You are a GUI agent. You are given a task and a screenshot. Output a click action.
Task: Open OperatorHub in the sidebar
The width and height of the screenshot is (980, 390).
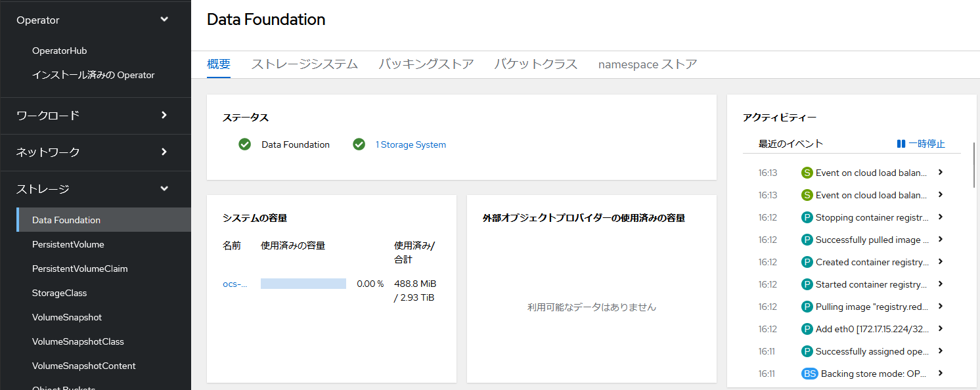60,51
